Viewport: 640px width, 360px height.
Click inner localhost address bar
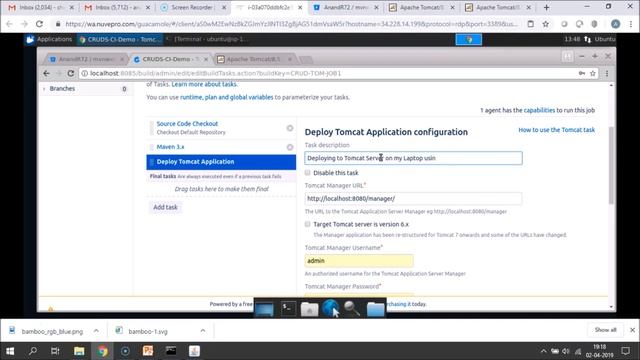[327, 73]
